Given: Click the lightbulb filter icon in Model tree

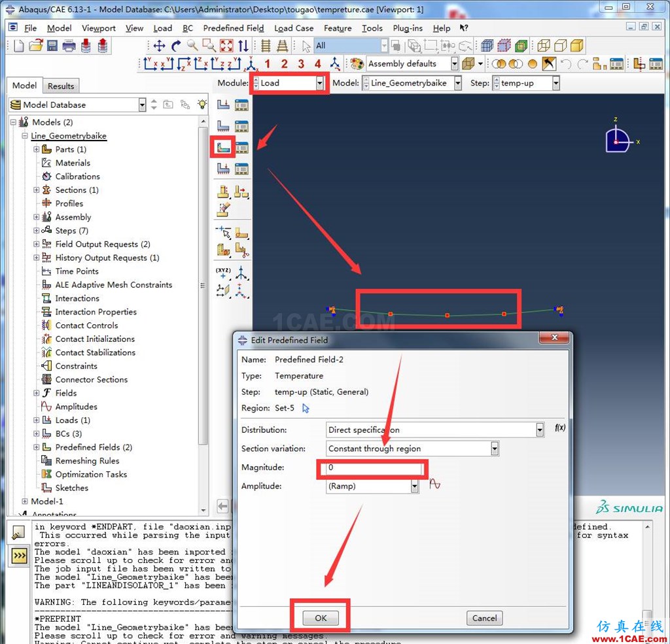Looking at the screenshot, I should coord(202,105).
